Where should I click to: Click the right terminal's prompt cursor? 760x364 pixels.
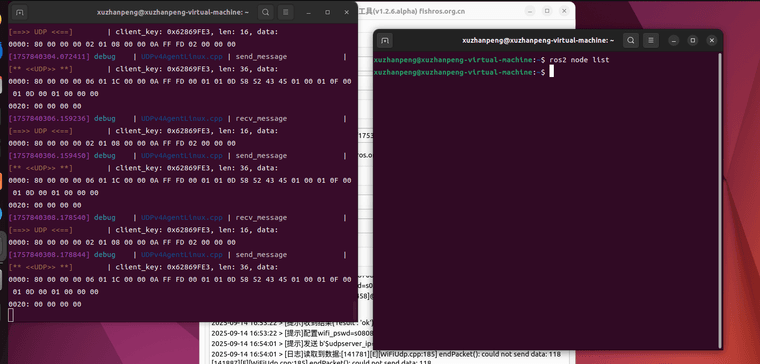pos(552,72)
